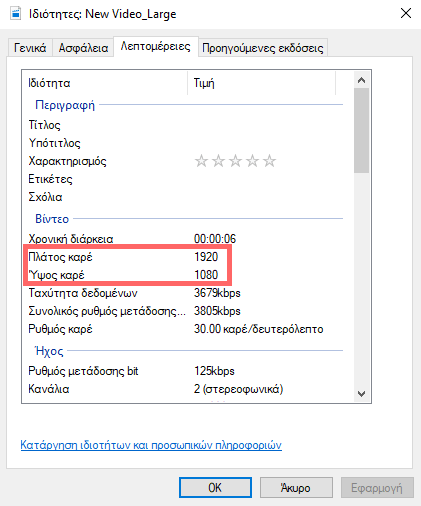Click the 30.00 καρέ/δευτερόλεπτο value
This screenshot has width=421, height=506.
259,329
